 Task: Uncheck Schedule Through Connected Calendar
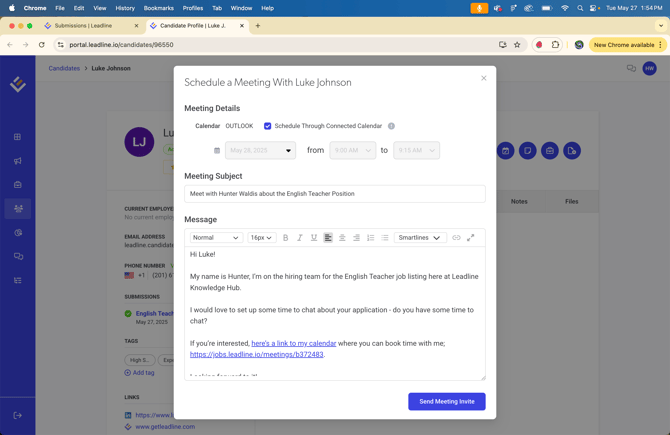(268, 126)
